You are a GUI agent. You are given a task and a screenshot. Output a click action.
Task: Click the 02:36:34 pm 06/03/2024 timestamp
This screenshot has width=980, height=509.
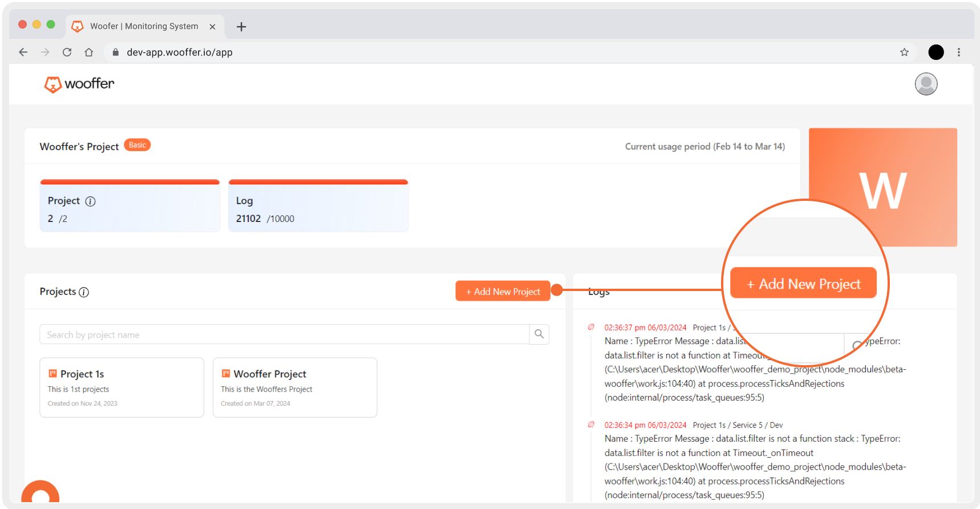(x=645, y=425)
